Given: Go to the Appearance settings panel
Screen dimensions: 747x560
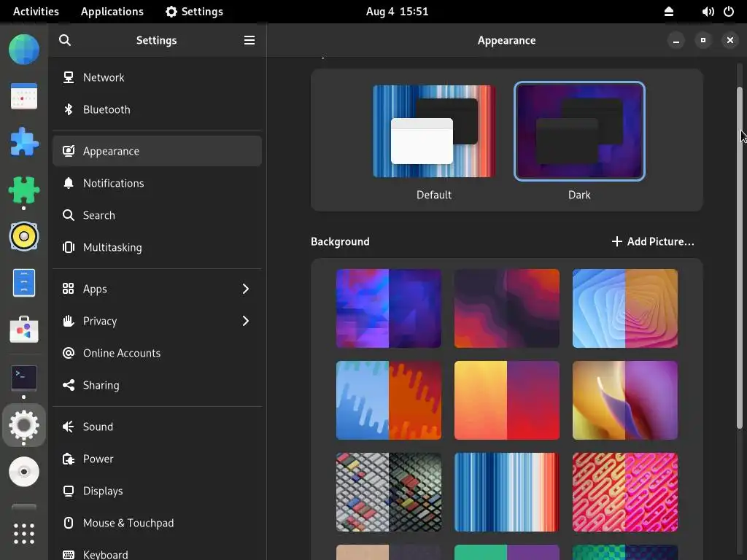Looking at the screenshot, I should [x=158, y=151].
